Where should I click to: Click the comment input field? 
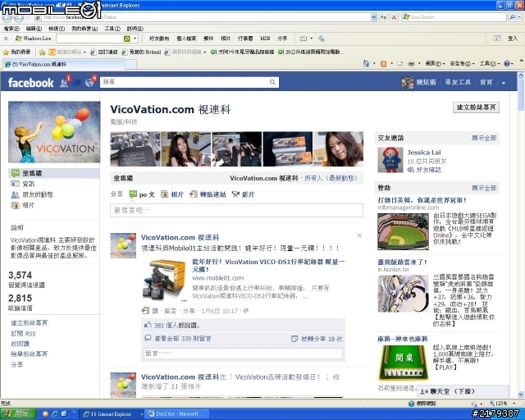pos(243,354)
